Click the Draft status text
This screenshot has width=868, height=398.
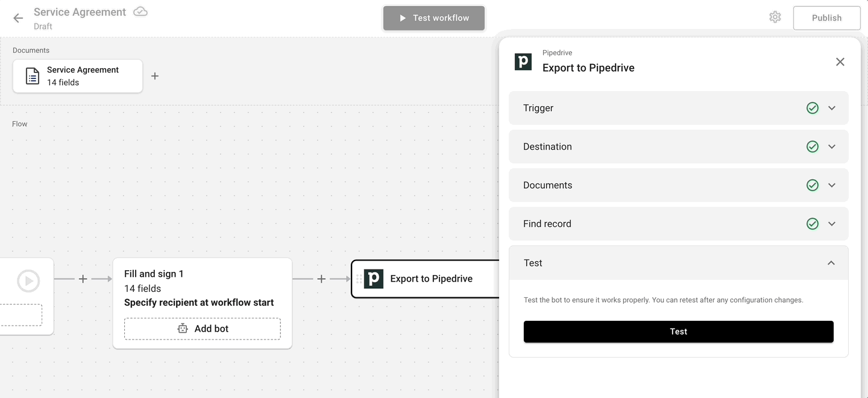click(x=43, y=27)
